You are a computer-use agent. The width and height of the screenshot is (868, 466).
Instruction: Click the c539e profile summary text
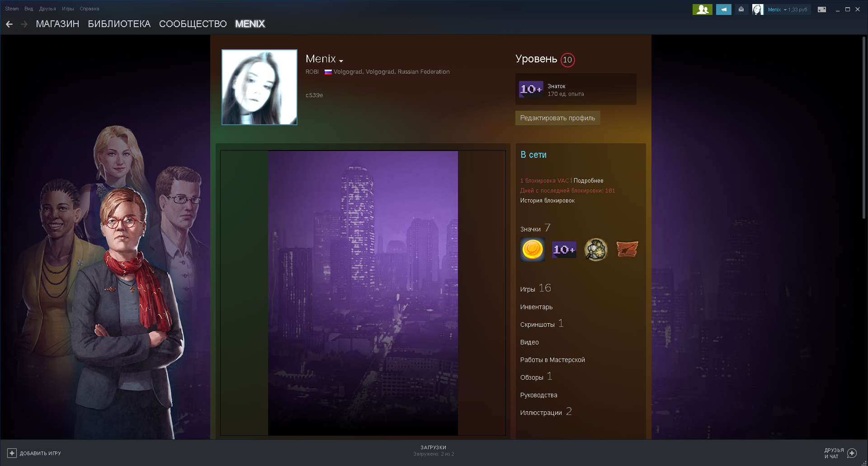point(314,95)
